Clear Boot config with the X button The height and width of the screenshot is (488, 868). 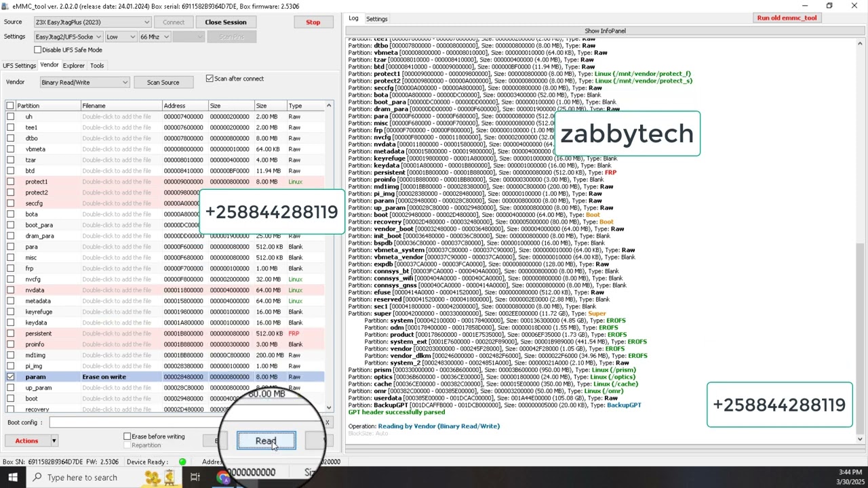[327, 422]
